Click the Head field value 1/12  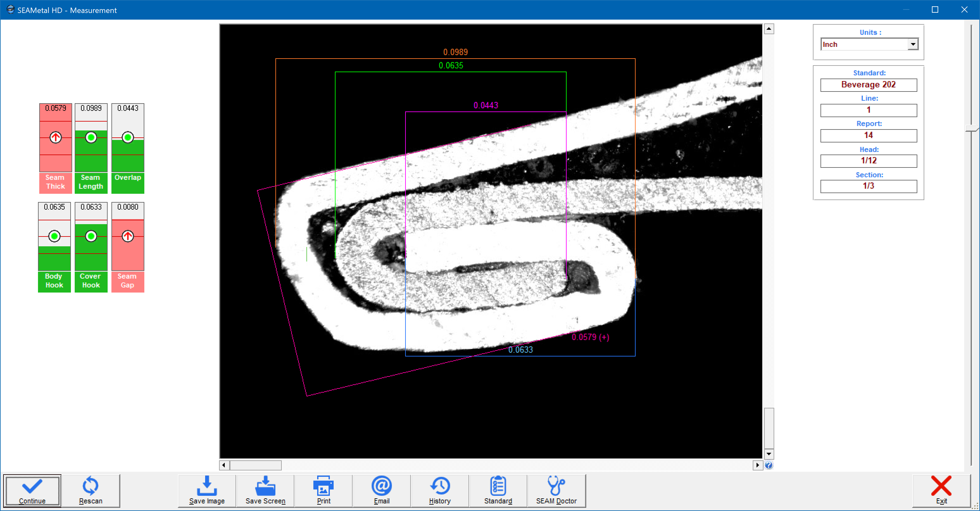click(x=869, y=161)
